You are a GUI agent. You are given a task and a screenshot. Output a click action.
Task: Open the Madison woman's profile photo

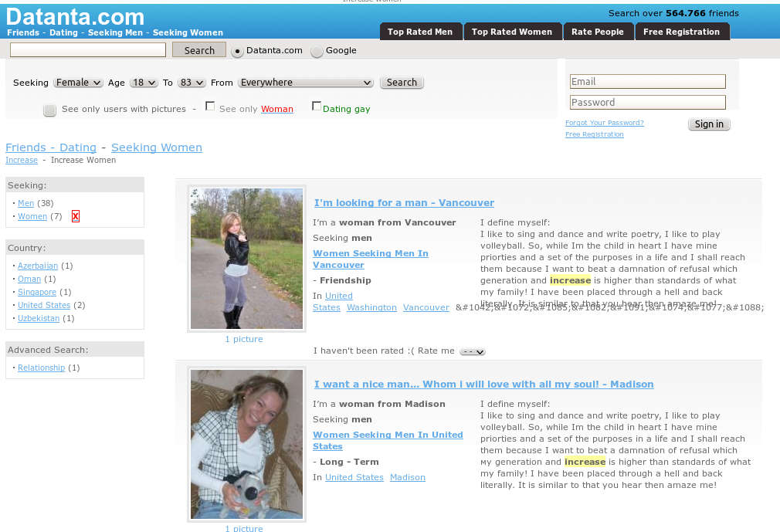tap(246, 445)
